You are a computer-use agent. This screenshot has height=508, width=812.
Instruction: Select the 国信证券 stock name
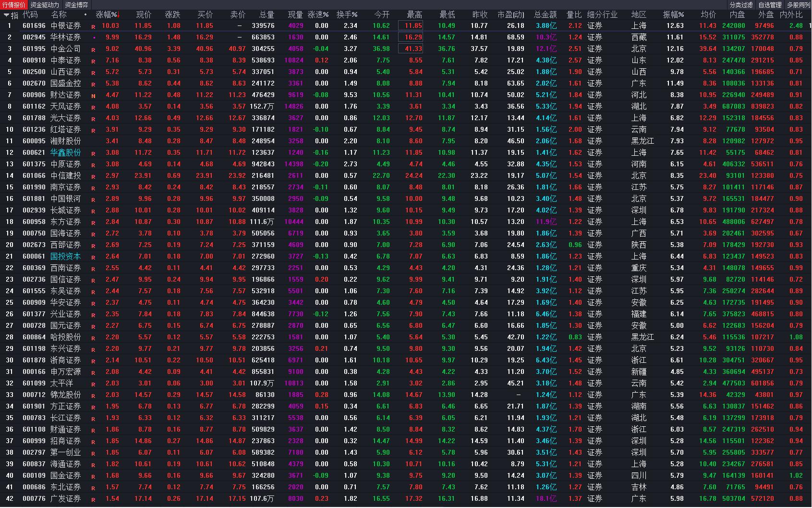[66, 279]
